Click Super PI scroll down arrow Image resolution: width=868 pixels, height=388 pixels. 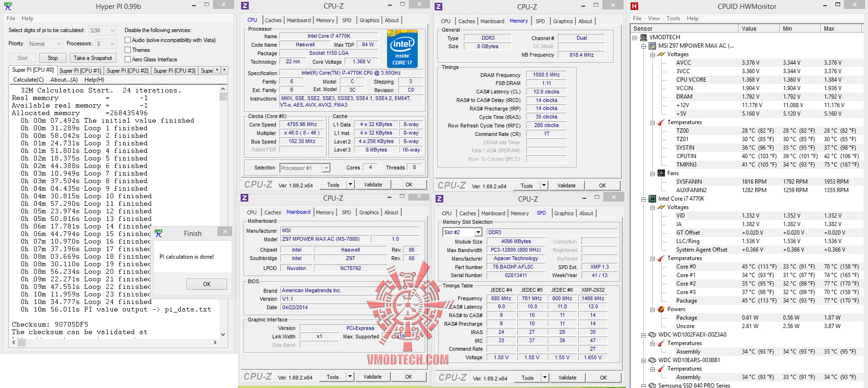223,334
